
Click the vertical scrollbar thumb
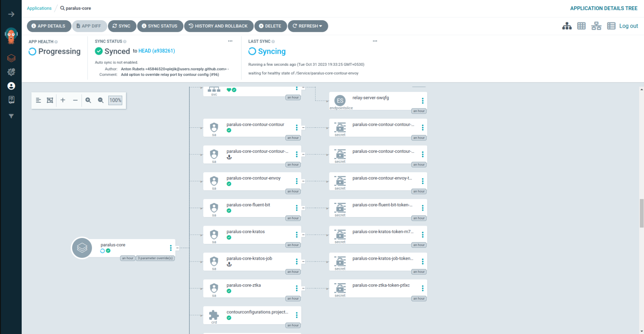click(x=641, y=213)
